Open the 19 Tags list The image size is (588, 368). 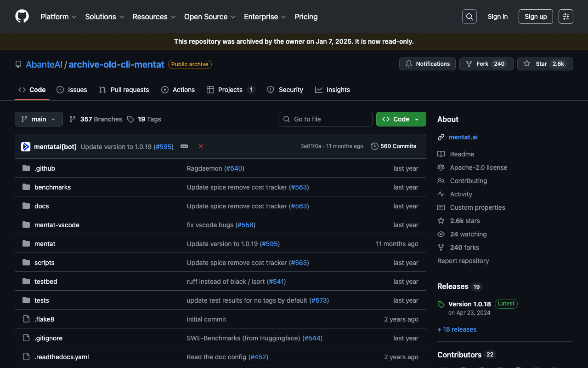pyautogui.click(x=144, y=119)
